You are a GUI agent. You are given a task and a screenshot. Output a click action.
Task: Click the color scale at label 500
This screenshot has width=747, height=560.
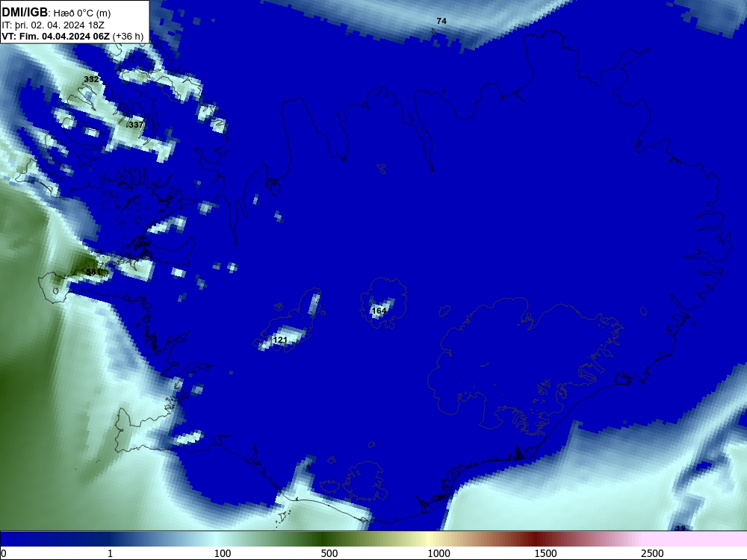click(x=329, y=553)
